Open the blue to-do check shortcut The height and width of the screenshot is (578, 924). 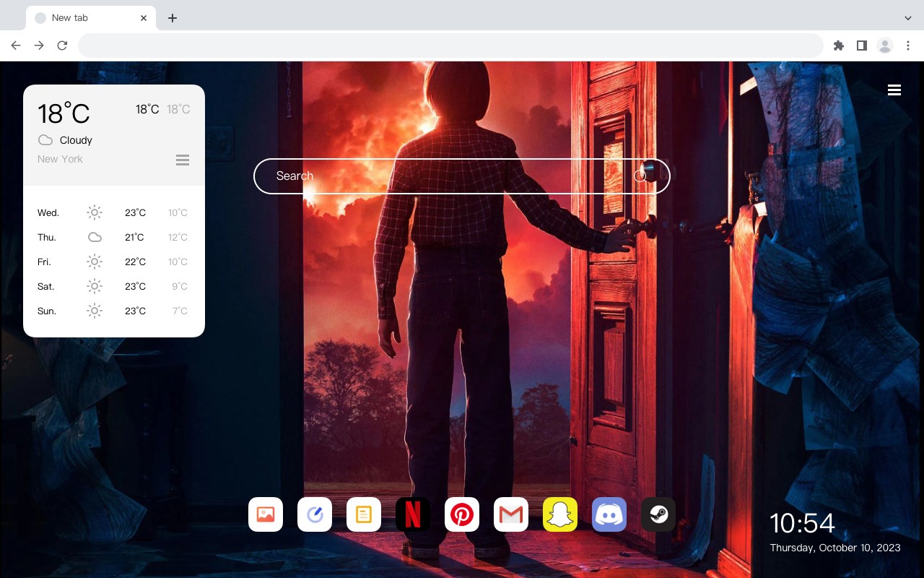[315, 514]
